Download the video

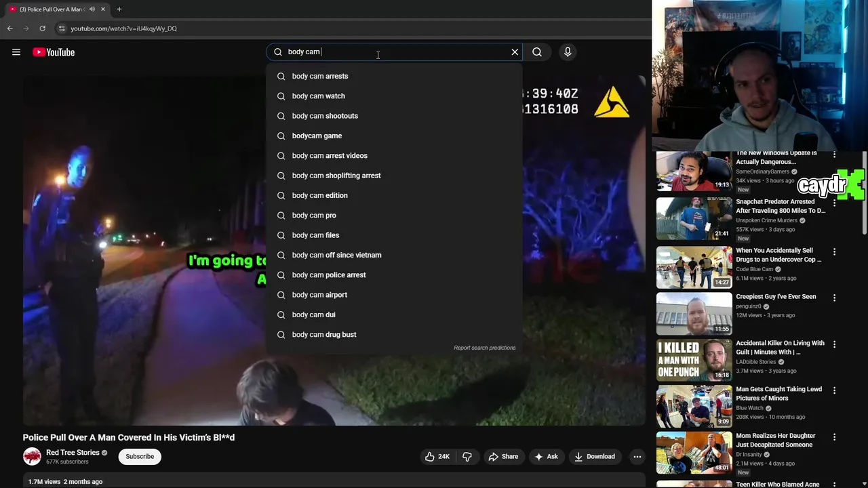(x=594, y=457)
